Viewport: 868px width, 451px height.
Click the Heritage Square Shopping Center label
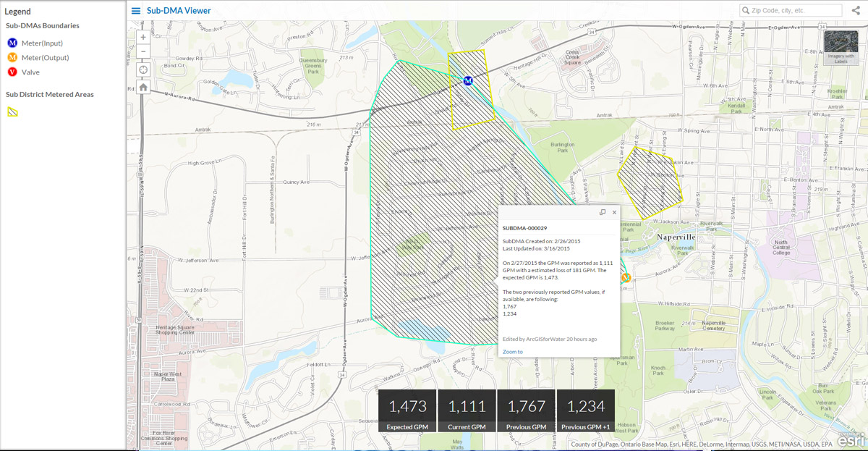point(174,332)
